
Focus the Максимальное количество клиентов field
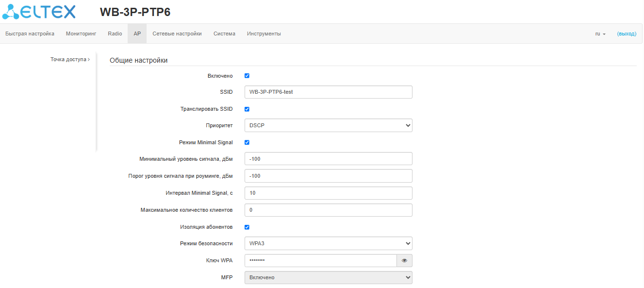[x=328, y=210]
